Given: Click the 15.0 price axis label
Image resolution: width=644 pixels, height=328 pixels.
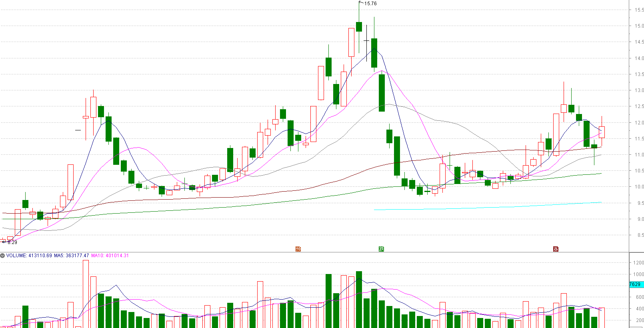Looking at the screenshot, I should [x=639, y=26].
